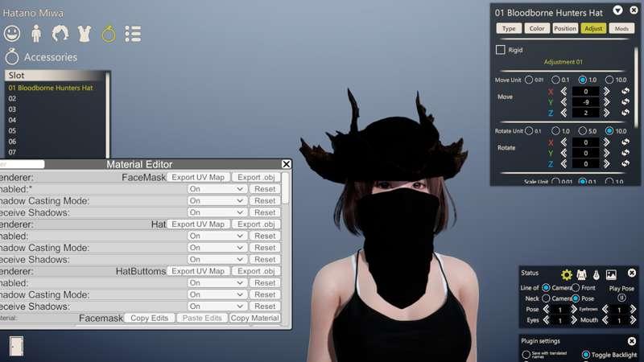Open Hat Enabled dropdown
Image resolution: width=644 pixels, height=362 pixels.
click(217, 236)
